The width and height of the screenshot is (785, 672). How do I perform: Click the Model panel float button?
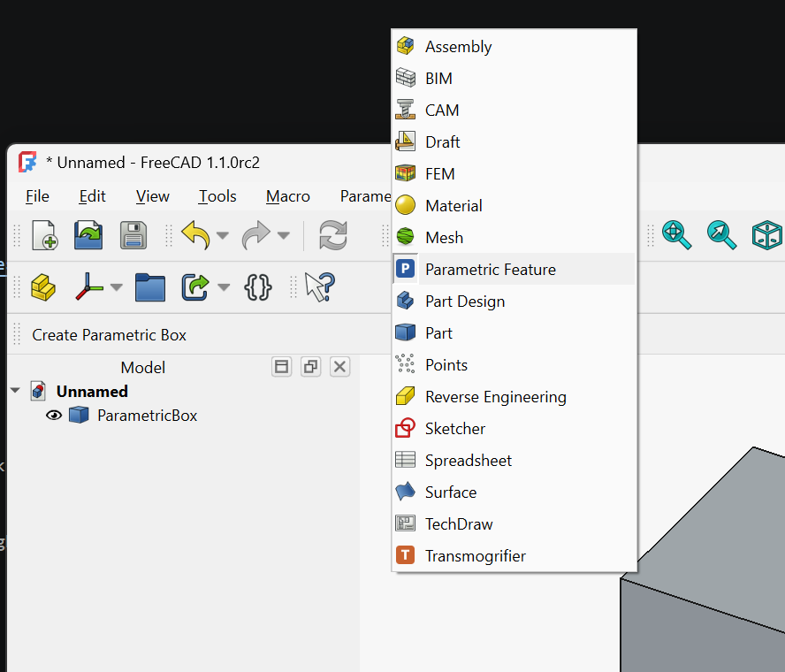(x=310, y=367)
